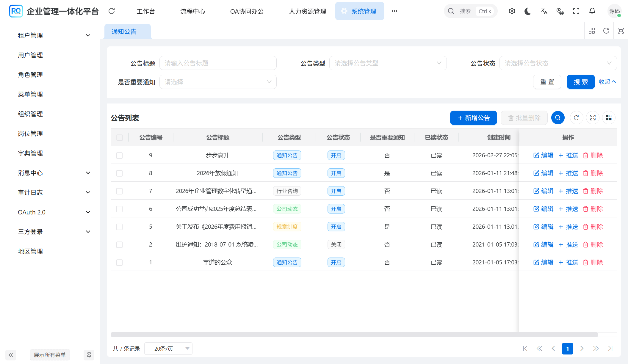
Task: Open the 20条/页 page size selector
Action: pyautogui.click(x=168, y=348)
